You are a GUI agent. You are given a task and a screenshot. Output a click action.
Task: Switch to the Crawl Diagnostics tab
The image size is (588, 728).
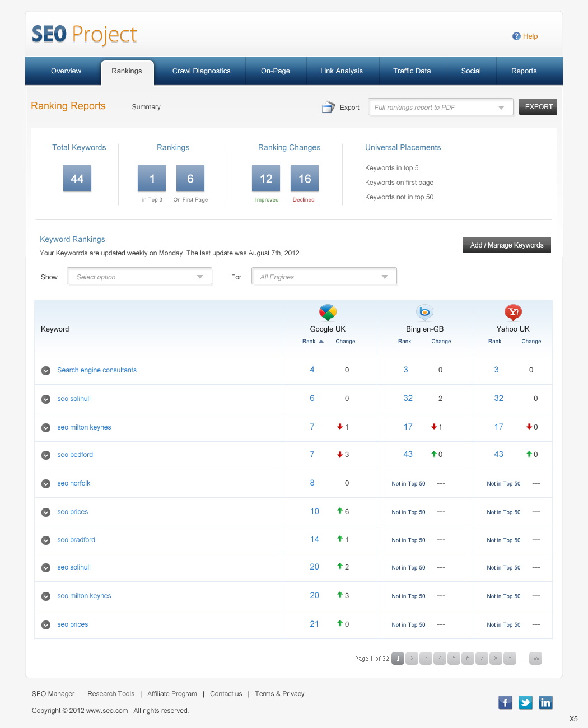(x=201, y=71)
